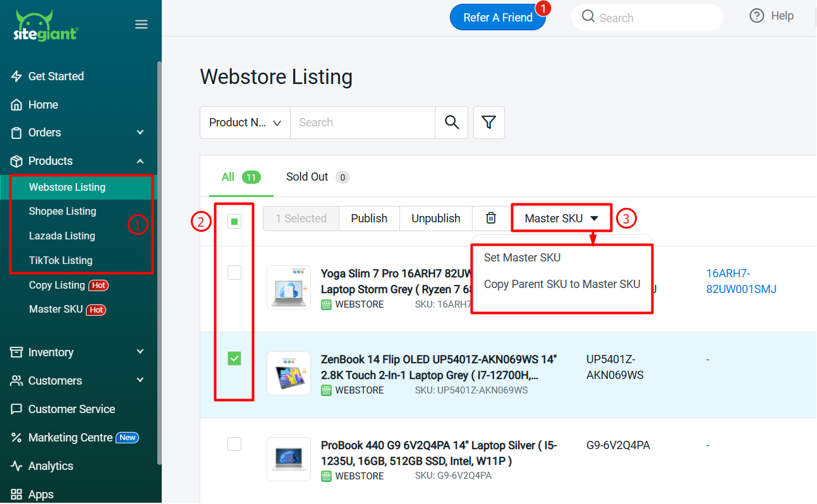
Task: Click the listing search input field
Action: point(363,123)
